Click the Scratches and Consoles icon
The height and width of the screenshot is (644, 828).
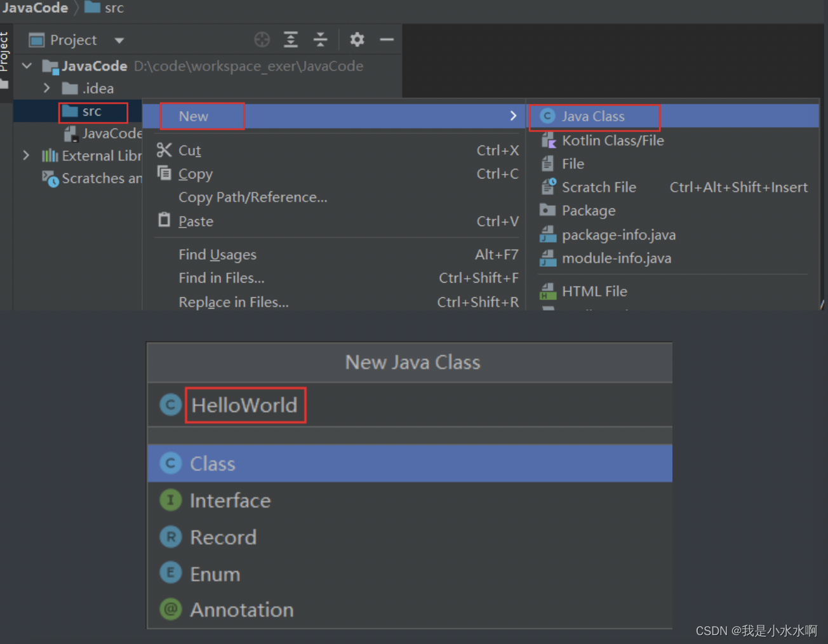coord(51,178)
